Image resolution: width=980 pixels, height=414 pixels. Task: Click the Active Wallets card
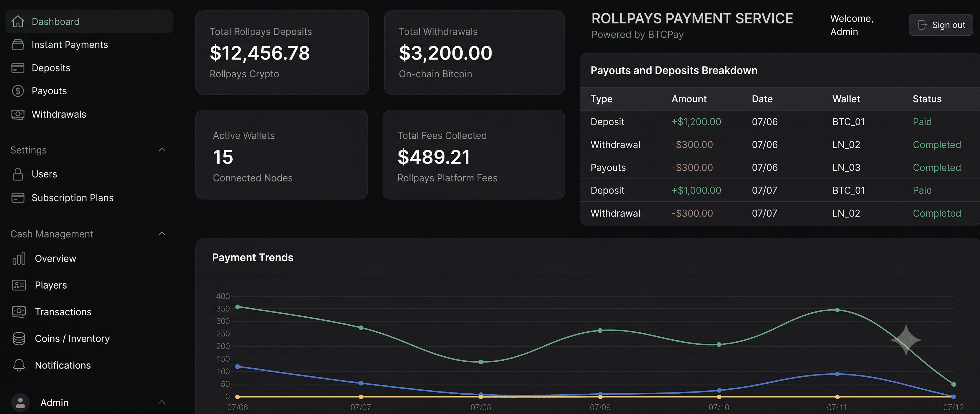(x=282, y=155)
